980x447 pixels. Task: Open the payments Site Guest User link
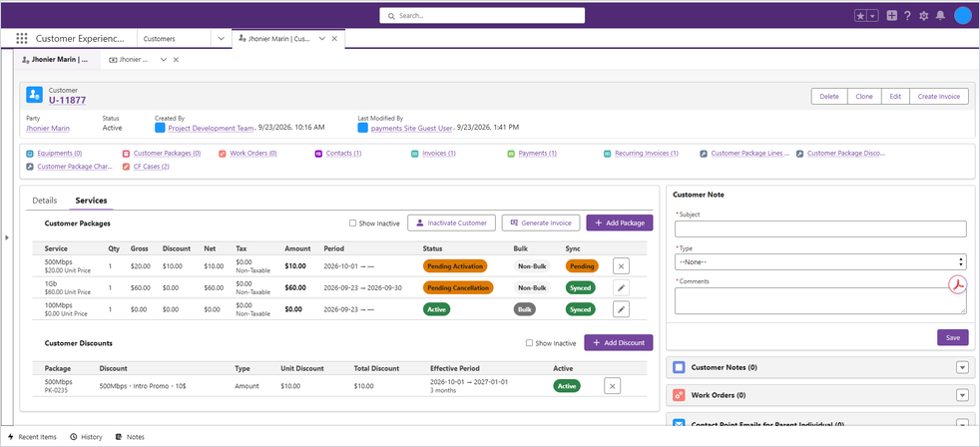click(411, 128)
